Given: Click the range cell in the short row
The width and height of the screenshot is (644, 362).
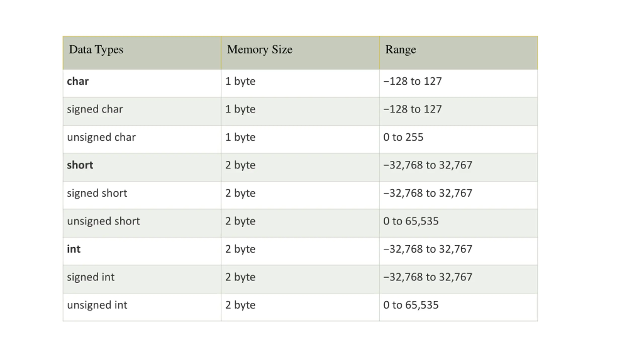Looking at the screenshot, I should click(x=458, y=167).
